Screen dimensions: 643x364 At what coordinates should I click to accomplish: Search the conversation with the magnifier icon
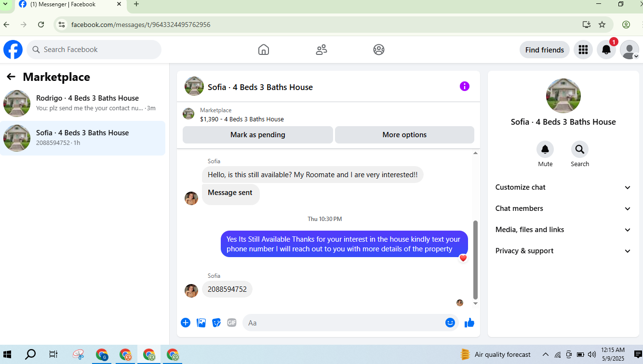580,149
